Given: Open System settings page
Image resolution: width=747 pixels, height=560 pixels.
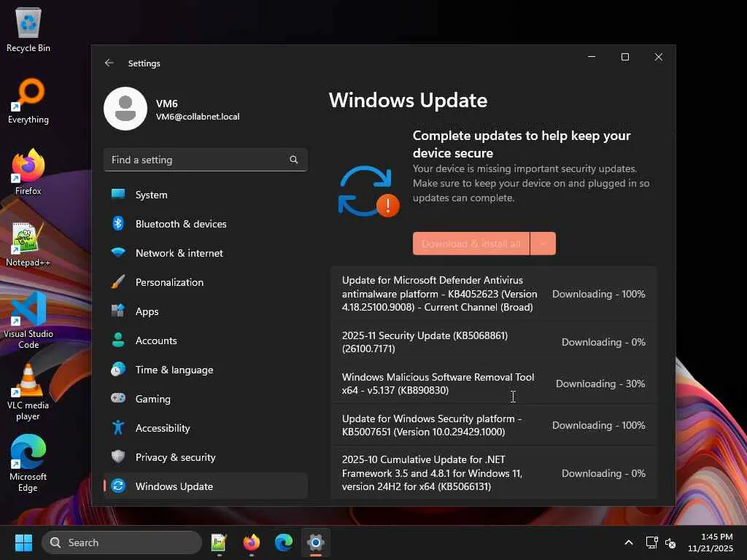Looking at the screenshot, I should (205, 194).
